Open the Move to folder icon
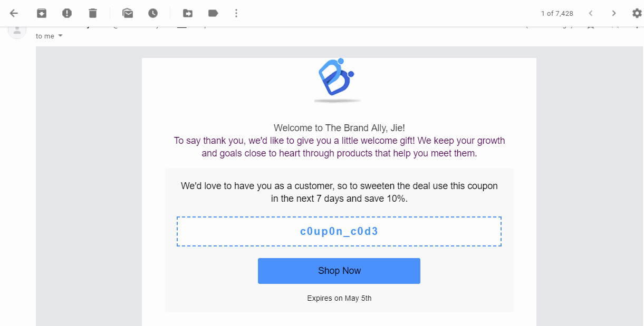The width and height of the screenshot is (644, 326). click(x=188, y=13)
